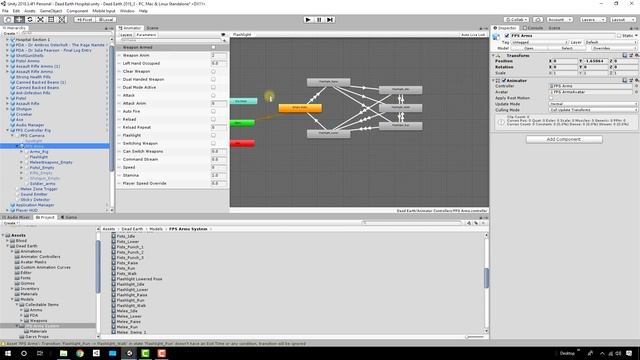Toggle the Attack parameter checkbox
Screen dimensions: 640x360
click(x=213, y=95)
